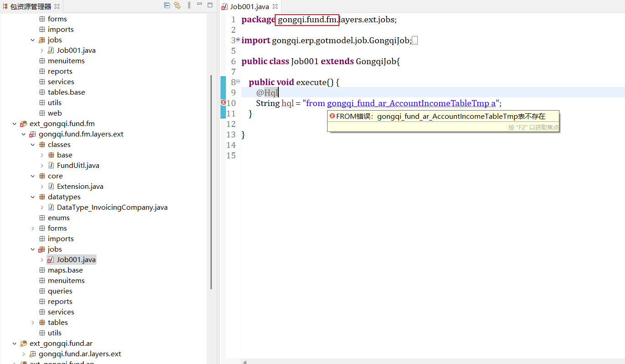Expand Extension.java in the tree
625x364 pixels.
pyautogui.click(x=42, y=187)
